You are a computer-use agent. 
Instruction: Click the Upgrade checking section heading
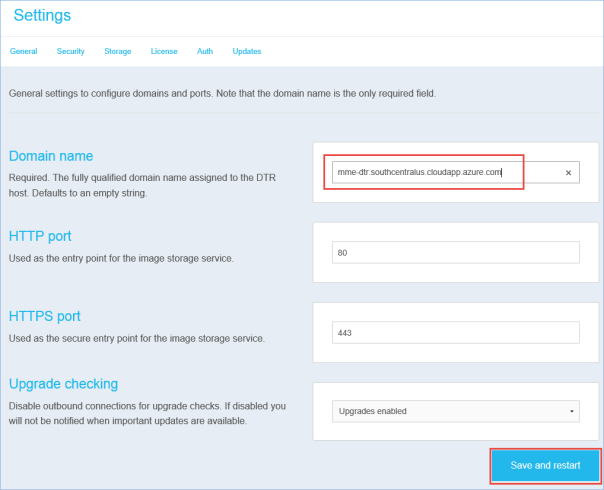[x=77, y=384]
